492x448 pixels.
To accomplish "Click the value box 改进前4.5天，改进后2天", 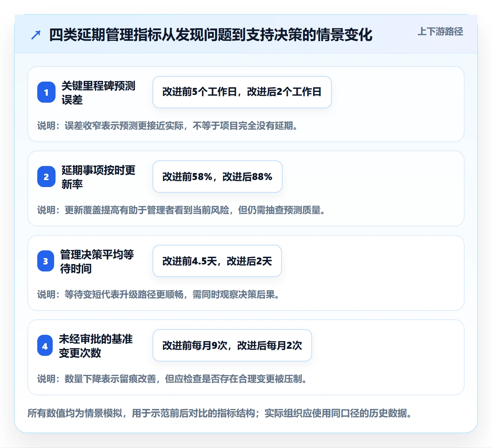I will (x=217, y=261).
